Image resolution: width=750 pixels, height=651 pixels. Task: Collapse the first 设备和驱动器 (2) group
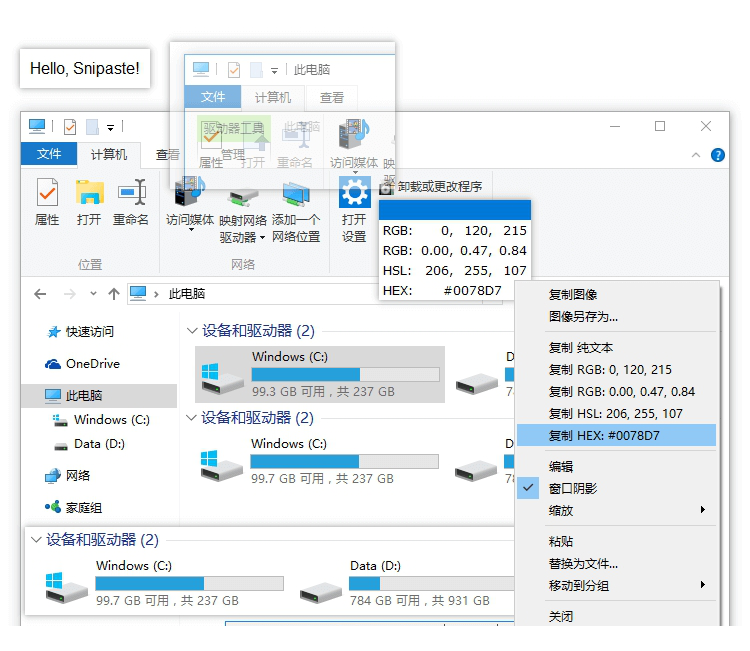pyautogui.click(x=192, y=331)
